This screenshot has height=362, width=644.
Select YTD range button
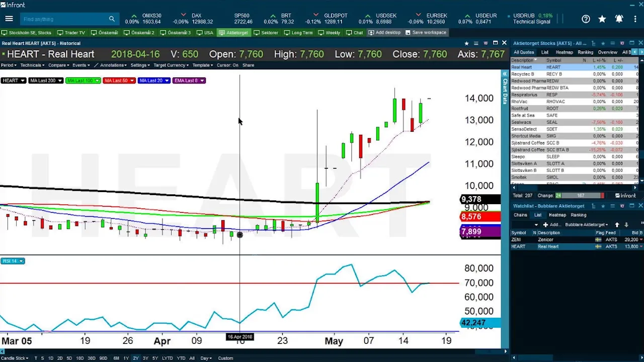[181, 358]
